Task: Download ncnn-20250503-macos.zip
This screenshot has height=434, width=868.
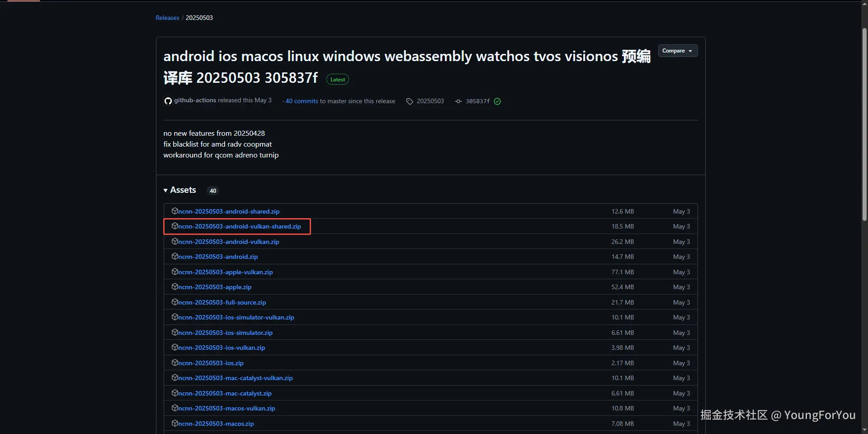Action: (x=216, y=424)
